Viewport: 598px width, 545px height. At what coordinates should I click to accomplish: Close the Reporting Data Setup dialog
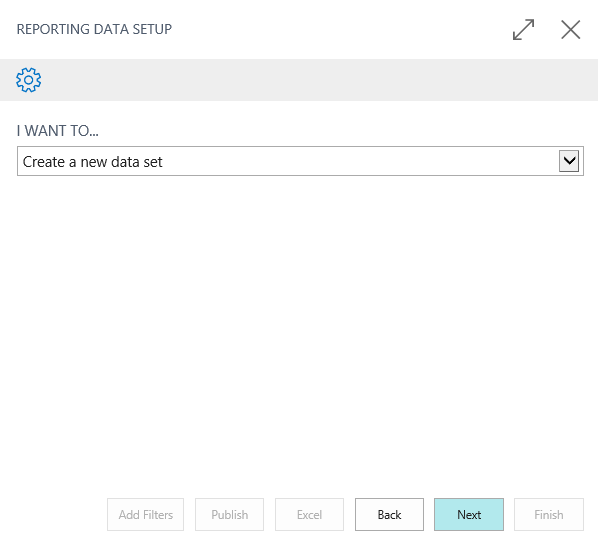point(571,29)
